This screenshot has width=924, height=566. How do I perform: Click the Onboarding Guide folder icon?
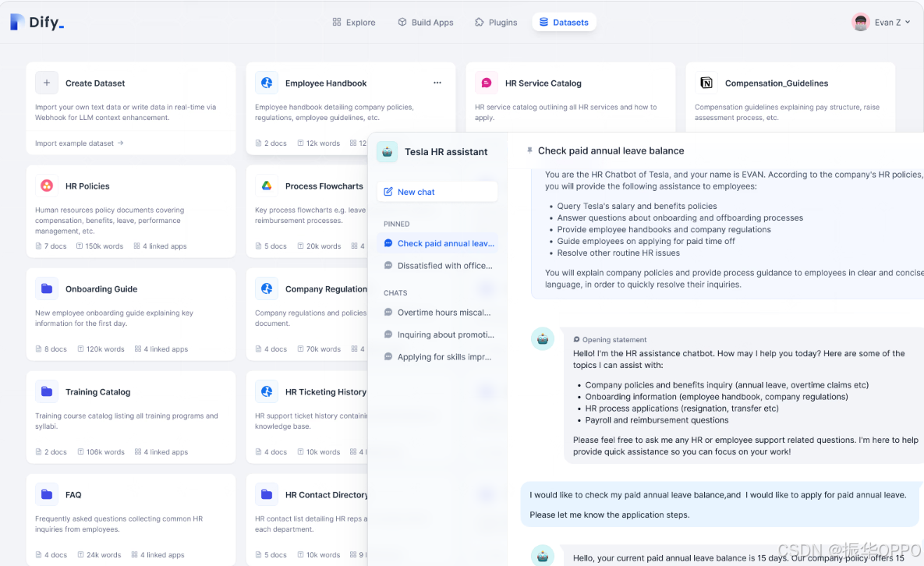point(47,289)
